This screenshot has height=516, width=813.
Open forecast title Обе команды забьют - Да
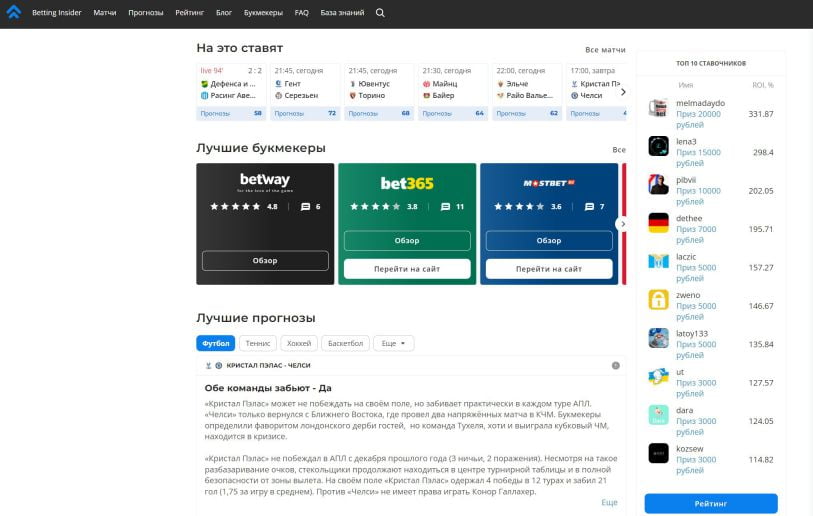click(268, 388)
